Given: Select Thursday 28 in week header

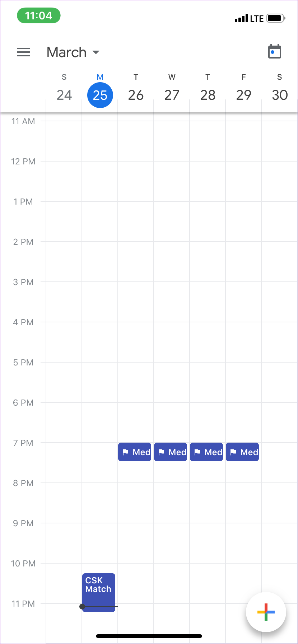Looking at the screenshot, I should [208, 95].
